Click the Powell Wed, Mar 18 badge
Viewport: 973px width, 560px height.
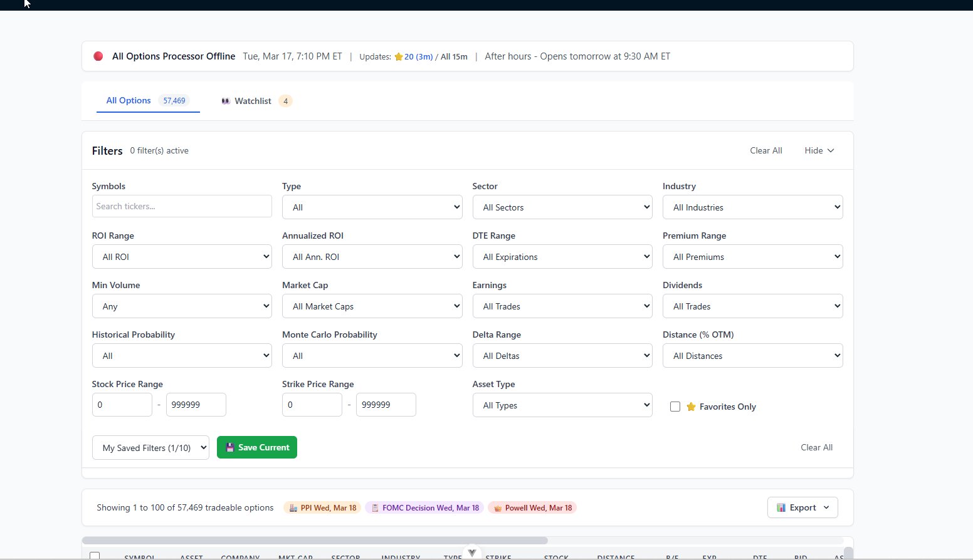pos(532,508)
